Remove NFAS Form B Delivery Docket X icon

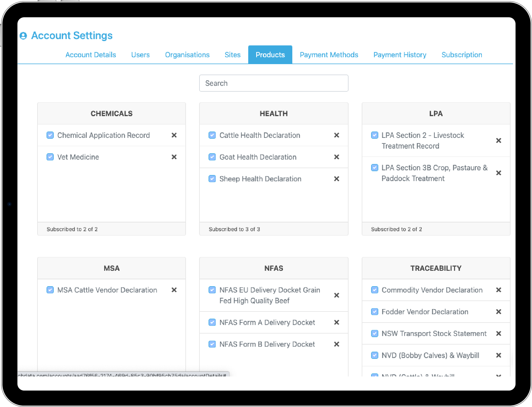pos(336,344)
